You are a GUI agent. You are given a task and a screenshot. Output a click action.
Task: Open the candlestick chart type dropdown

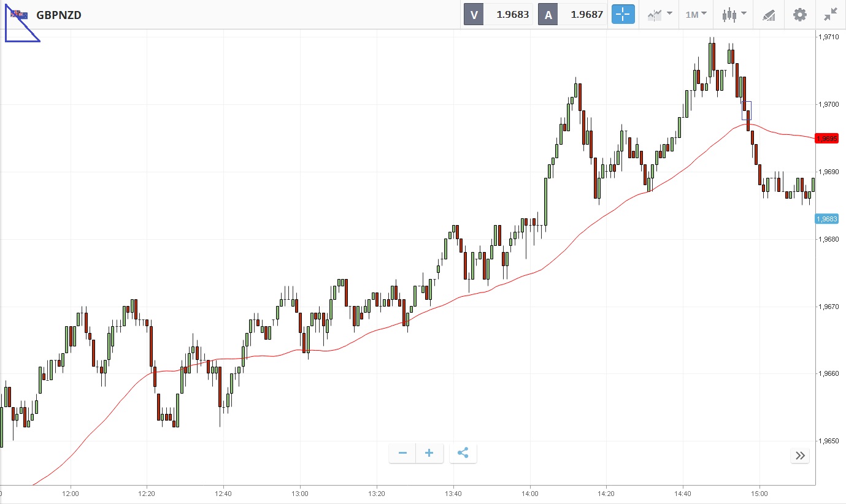[x=734, y=14]
